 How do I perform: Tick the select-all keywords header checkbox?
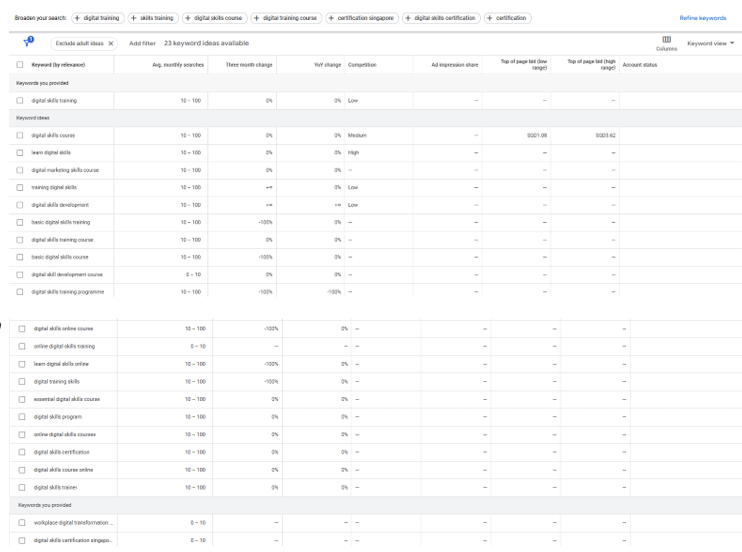pos(21,65)
